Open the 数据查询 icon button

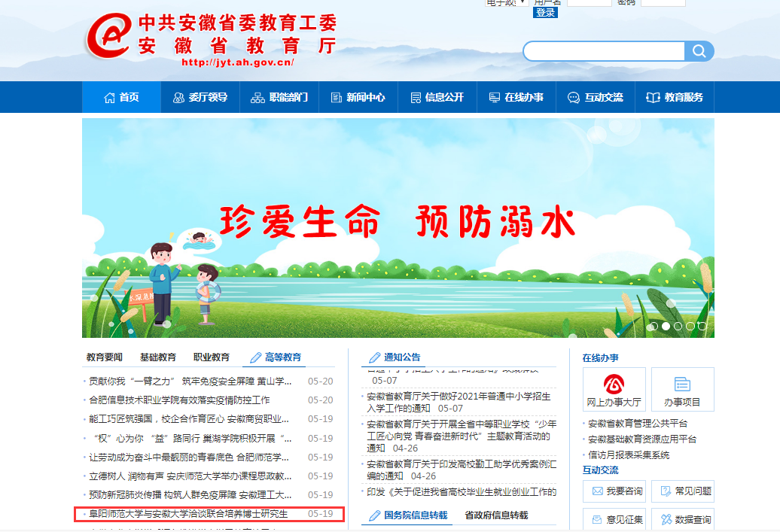682,519
